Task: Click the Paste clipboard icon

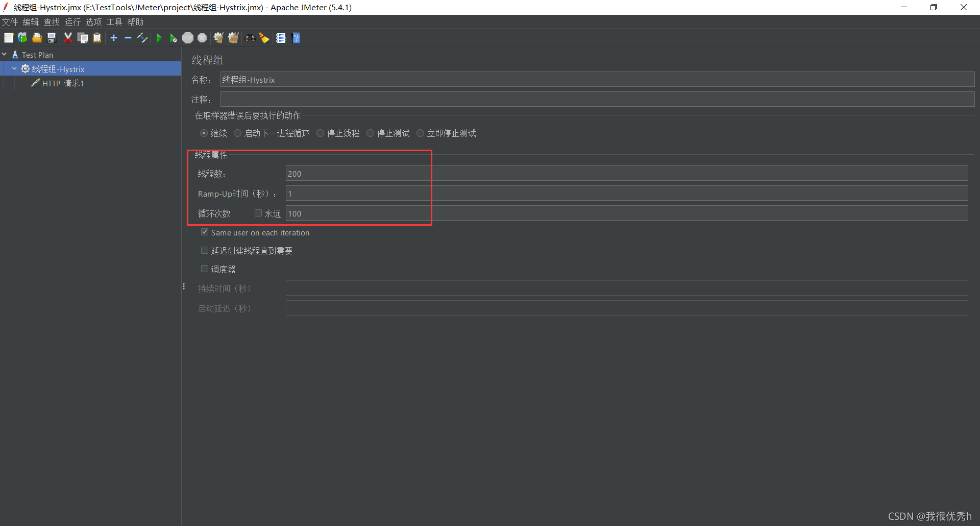Action: click(x=97, y=38)
